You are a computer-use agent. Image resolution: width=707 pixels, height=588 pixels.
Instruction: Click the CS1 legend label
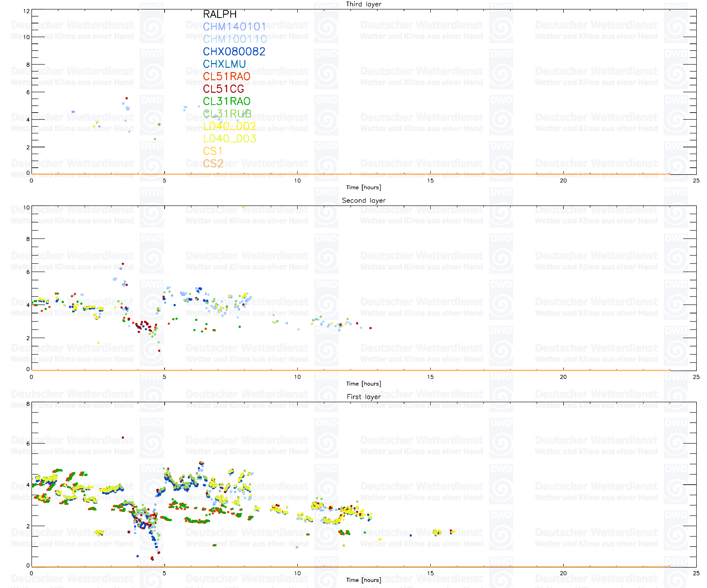pos(212,151)
